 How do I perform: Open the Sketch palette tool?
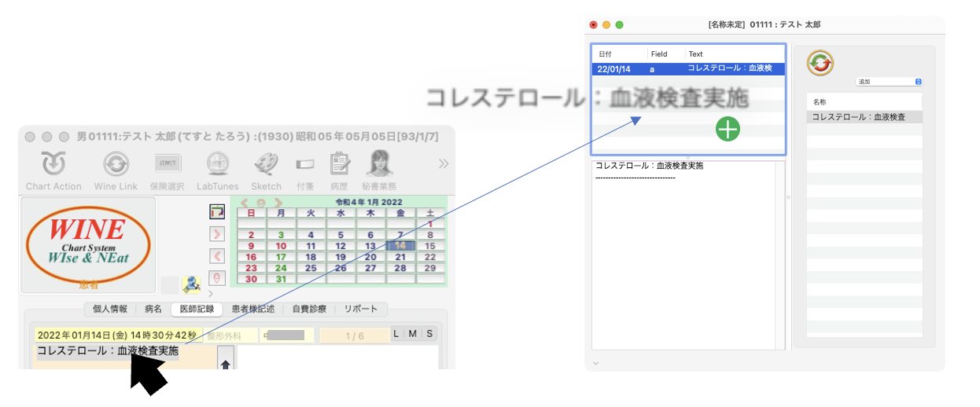(266, 165)
